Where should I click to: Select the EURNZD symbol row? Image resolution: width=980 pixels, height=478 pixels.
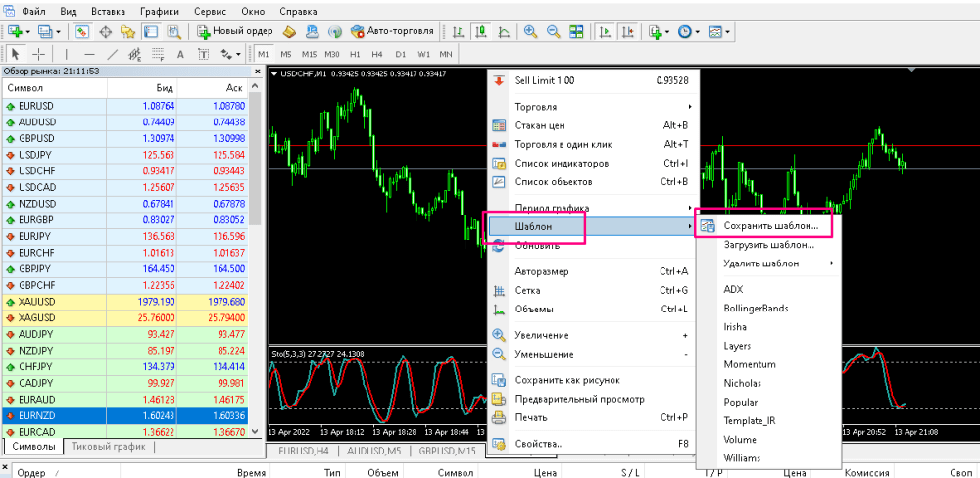point(125,415)
